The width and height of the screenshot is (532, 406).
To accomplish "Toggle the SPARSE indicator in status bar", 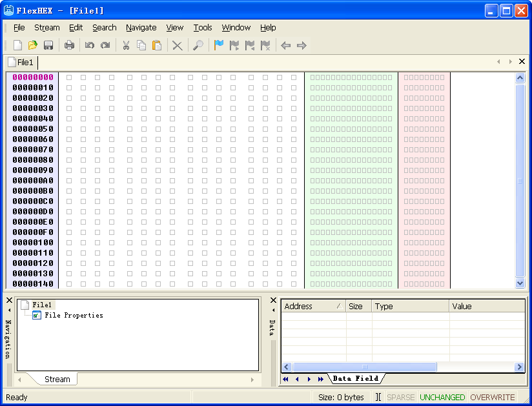I will pos(400,397).
